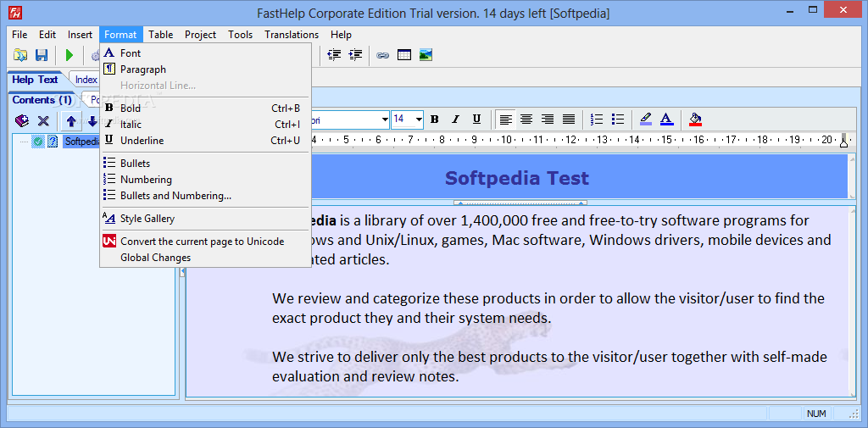
Task: Close the open Format menu
Action: point(120,35)
